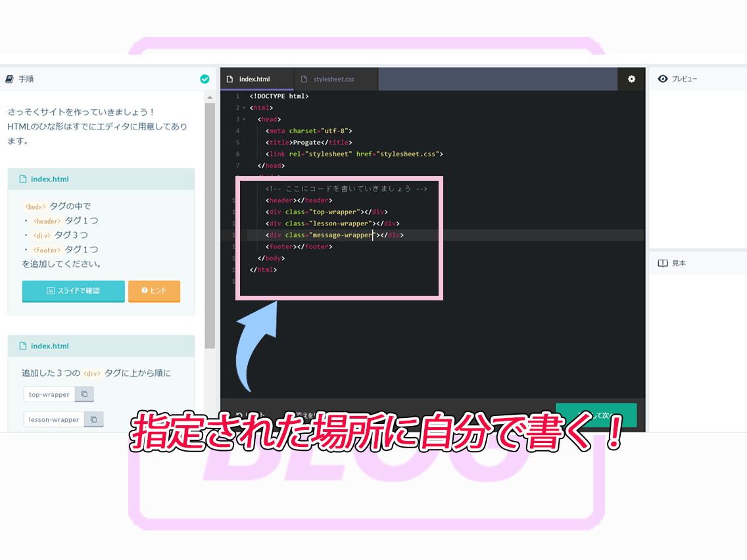Image resolution: width=747 pixels, height=560 pixels.
Task: Click the closing head tag line
Action: point(271,166)
